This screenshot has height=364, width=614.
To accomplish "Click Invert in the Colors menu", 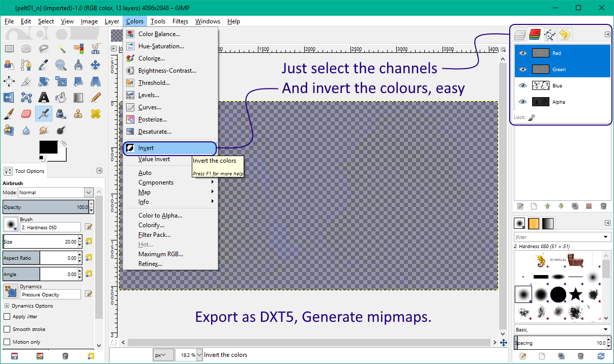I will (146, 148).
